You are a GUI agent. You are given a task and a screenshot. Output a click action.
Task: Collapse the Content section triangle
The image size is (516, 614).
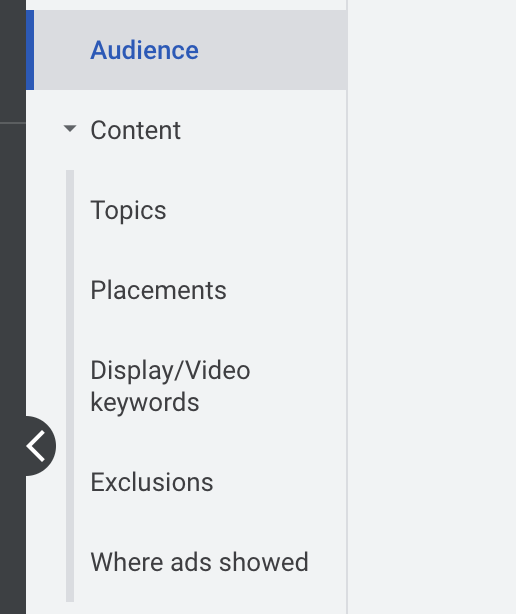(x=70, y=128)
